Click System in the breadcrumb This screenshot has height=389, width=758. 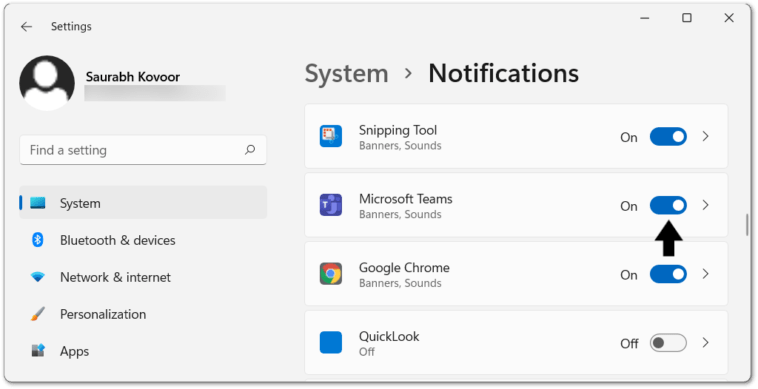click(346, 74)
